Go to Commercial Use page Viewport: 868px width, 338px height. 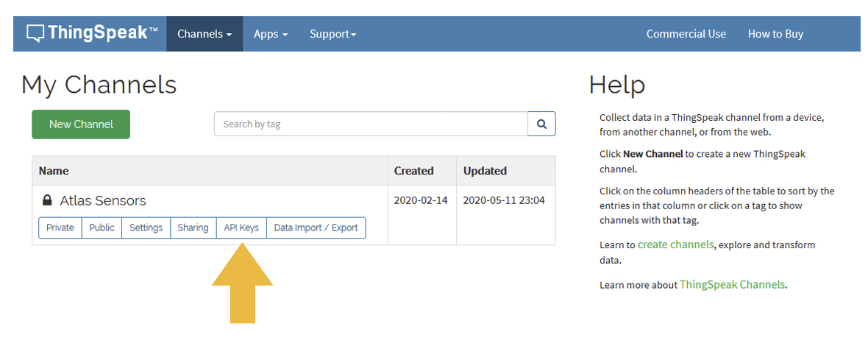(686, 34)
